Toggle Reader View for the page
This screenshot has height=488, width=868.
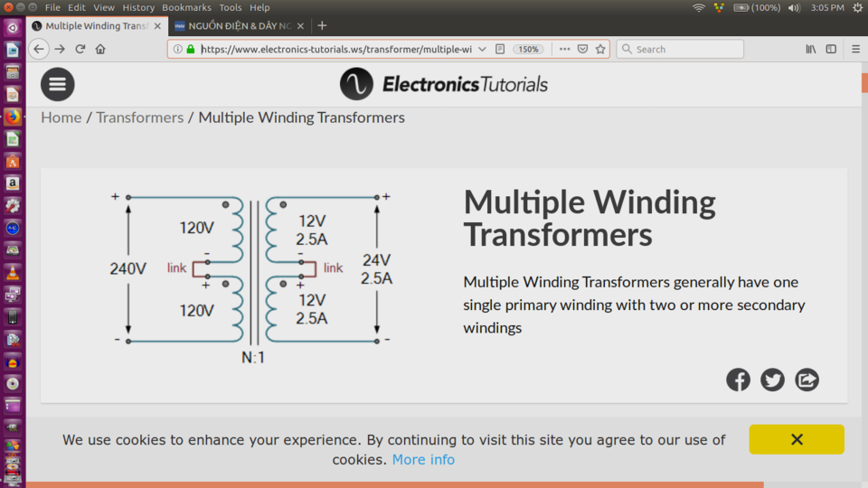tap(500, 49)
